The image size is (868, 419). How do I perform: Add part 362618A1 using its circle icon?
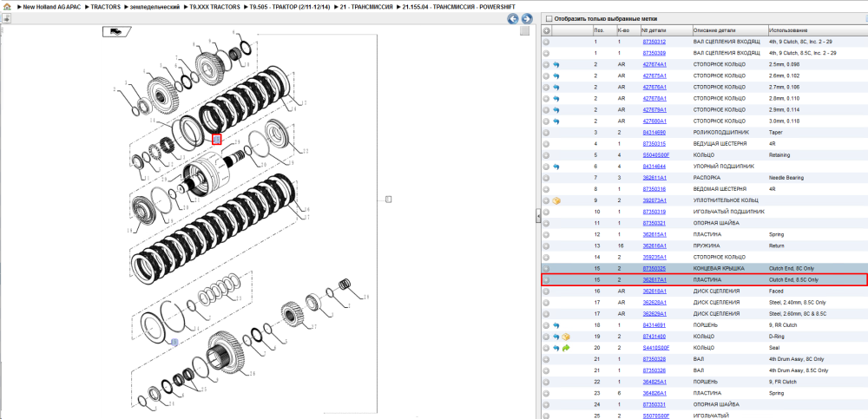(546, 291)
